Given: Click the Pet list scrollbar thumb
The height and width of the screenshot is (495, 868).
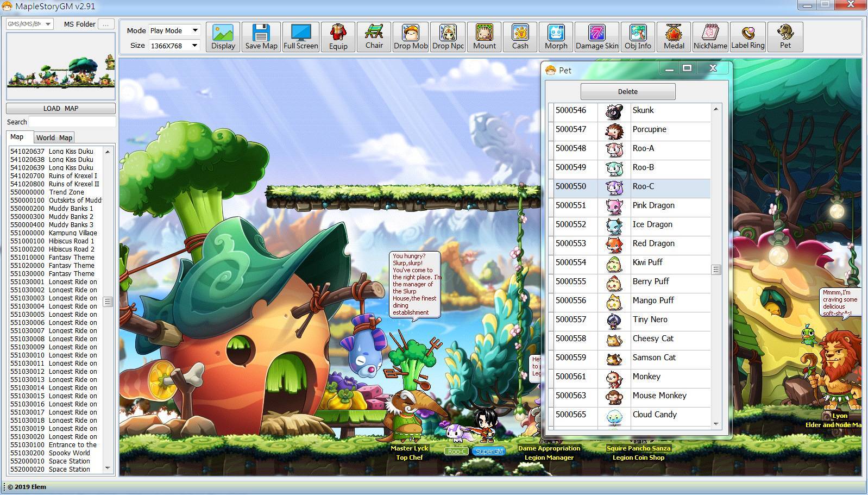Looking at the screenshot, I should tap(716, 270).
